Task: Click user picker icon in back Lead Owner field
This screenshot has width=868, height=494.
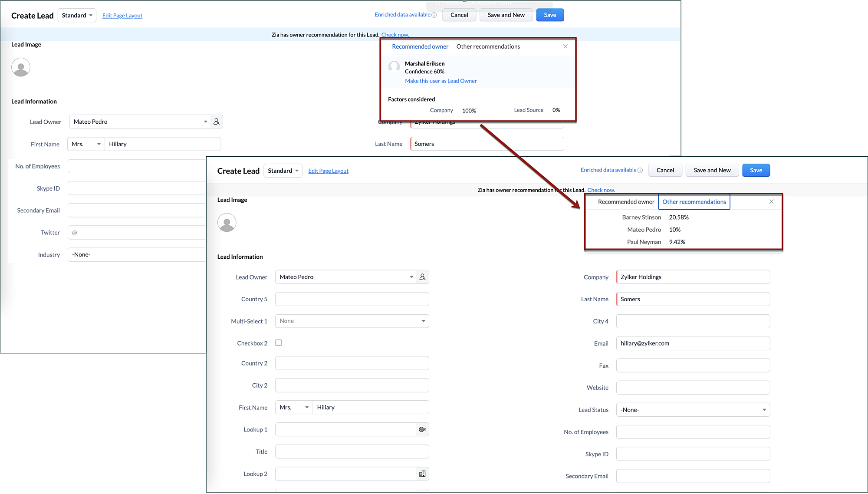Action: point(216,122)
